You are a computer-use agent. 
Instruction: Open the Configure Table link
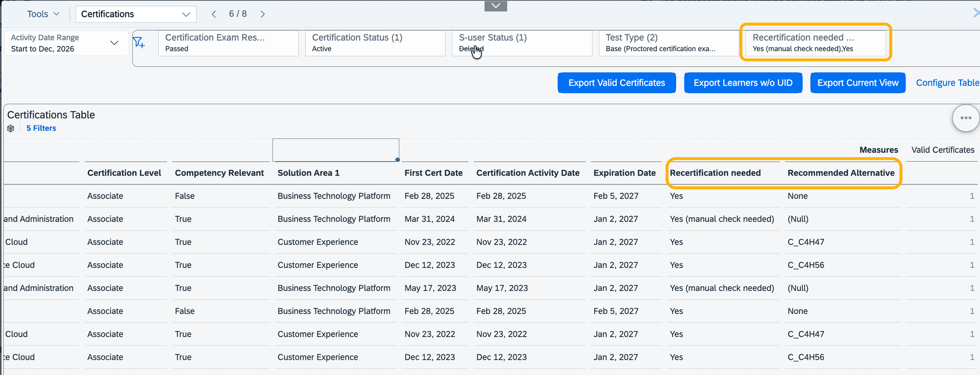pyautogui.click(x=947, y=83)
